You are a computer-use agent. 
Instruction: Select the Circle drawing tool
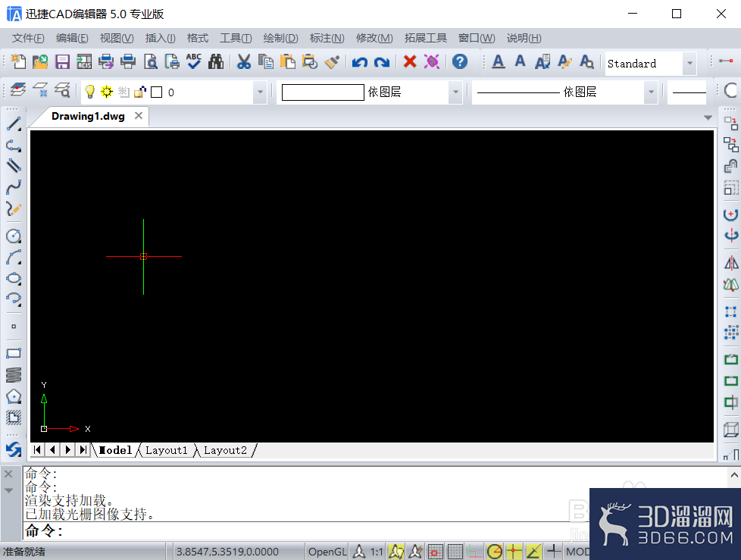click(14, 236)
